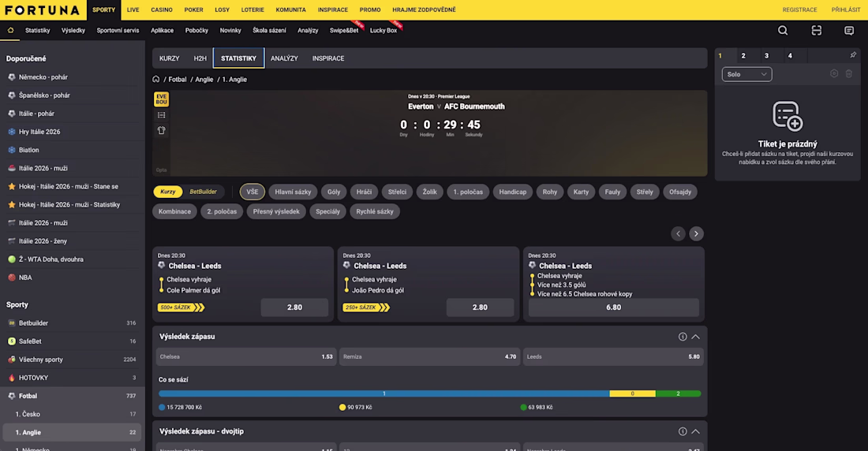868x451 pixels.
Task: Collapse the Výsledek zápasu section
Action: (x=696, y=337)
